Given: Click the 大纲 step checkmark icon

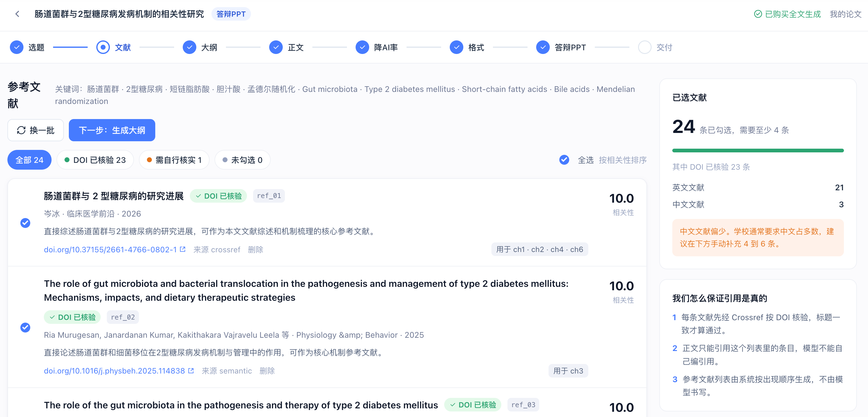Looking at the screenshot, I should (189, 47).
